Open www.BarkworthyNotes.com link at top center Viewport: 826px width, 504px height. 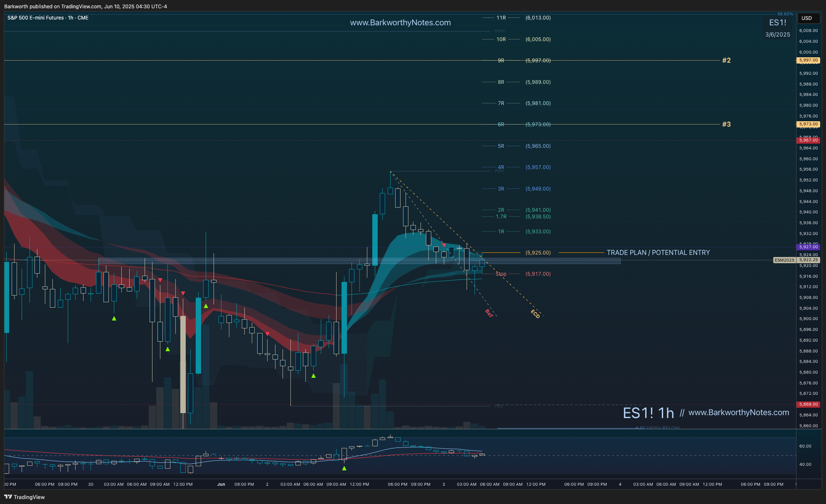tap(400, 23)
